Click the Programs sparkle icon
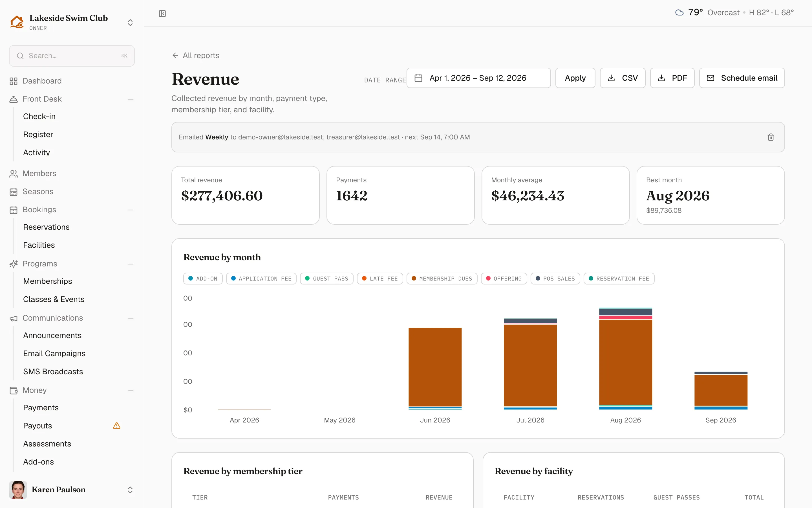Image resolution: width=812 pixels, height=508 pixels. [x=14, y=264]
